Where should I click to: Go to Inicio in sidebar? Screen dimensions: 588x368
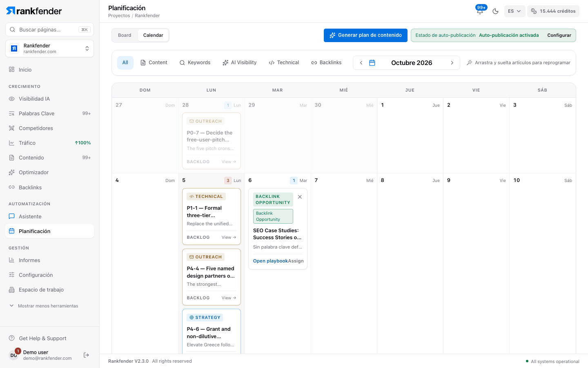tap(50, 70)
